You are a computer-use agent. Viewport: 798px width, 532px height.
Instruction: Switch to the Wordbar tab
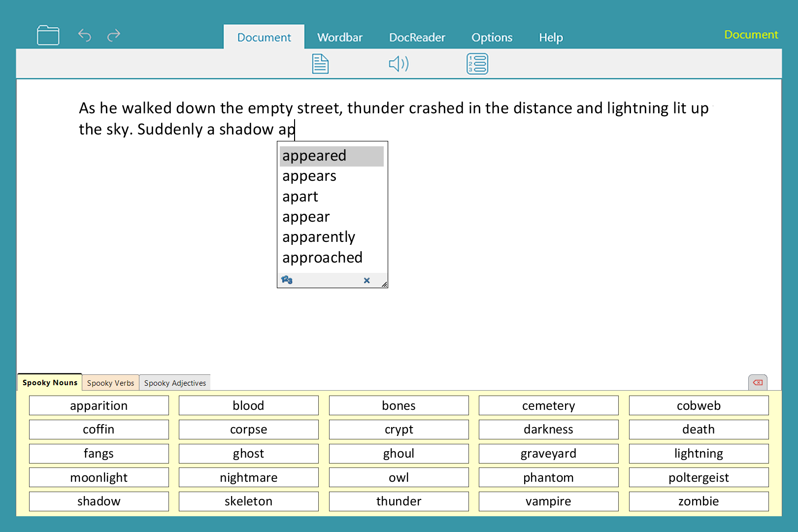(340, 37)
